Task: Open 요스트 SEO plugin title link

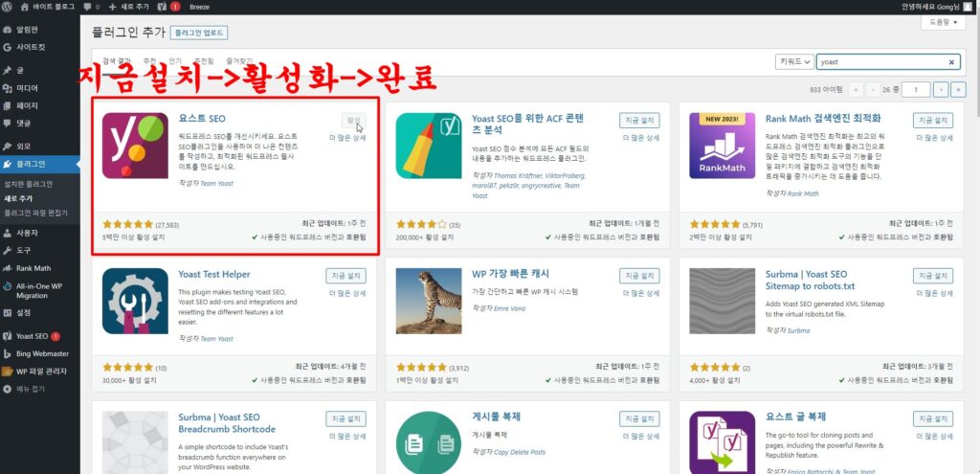Action: click(x=202, y=118)
